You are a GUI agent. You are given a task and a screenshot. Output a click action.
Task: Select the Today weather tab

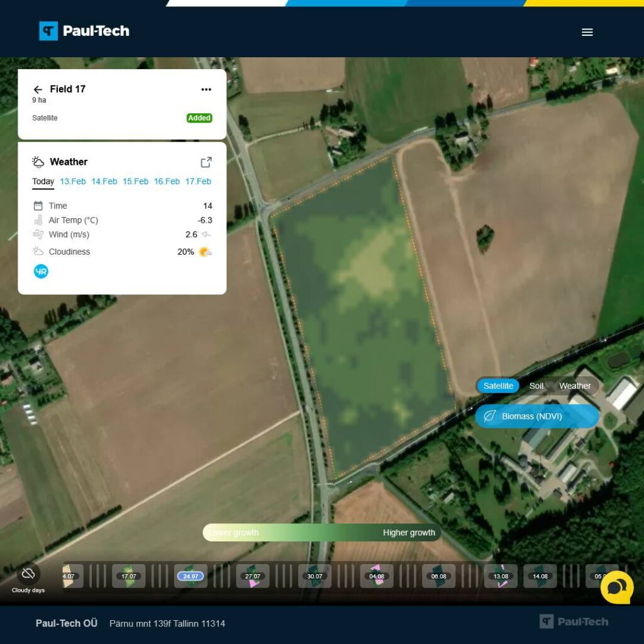[x=43, y=181]
